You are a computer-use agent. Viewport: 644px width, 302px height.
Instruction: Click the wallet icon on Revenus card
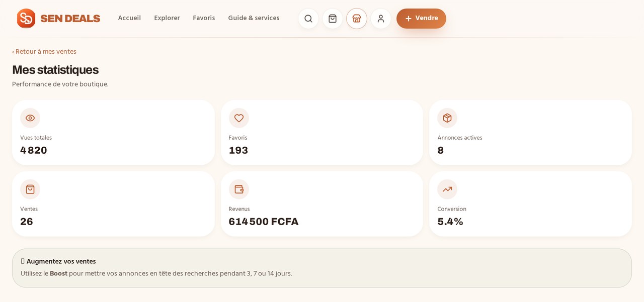click(239, 189)
